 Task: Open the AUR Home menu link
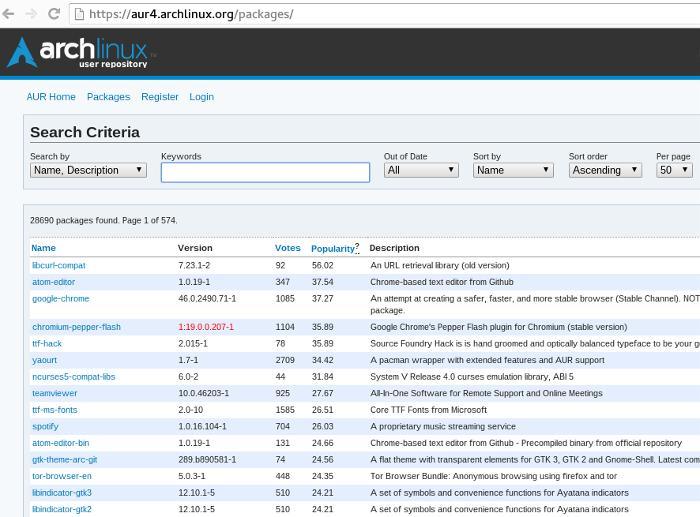[x=51, y=96]
